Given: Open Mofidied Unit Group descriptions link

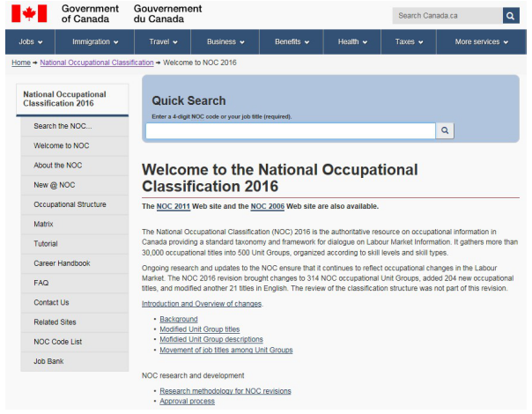Looking at the screenshot, I should pyautogui.click(x=211, y=339).
